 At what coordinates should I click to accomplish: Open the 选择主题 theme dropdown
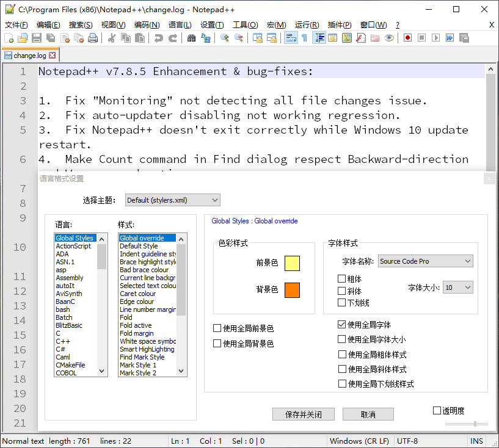(x=173, y=200)
